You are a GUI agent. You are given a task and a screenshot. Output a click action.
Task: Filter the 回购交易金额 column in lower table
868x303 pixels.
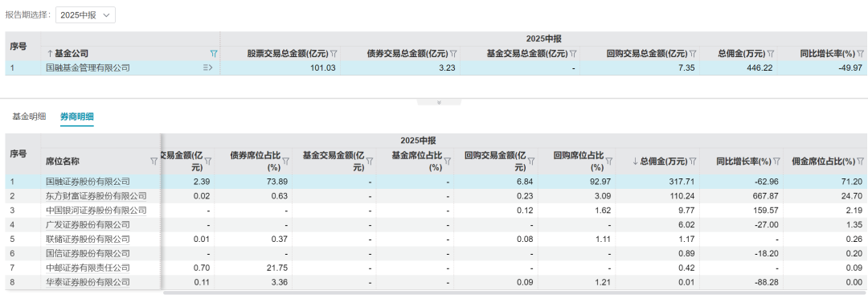(x=532, y=162)
